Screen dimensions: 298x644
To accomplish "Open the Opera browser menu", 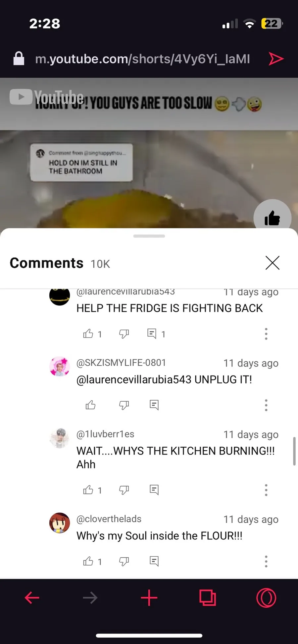I will [x=266, y=598].
